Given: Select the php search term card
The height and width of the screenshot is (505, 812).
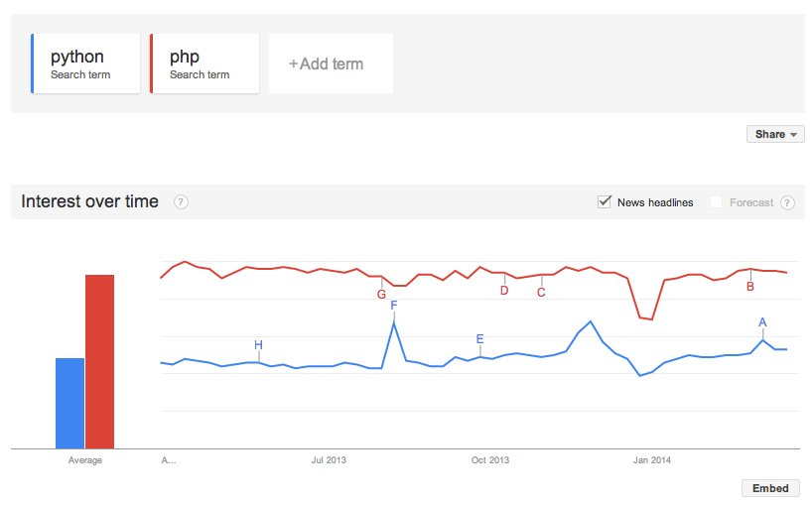Looking at the screenshot, I should [x=204, y=63].
